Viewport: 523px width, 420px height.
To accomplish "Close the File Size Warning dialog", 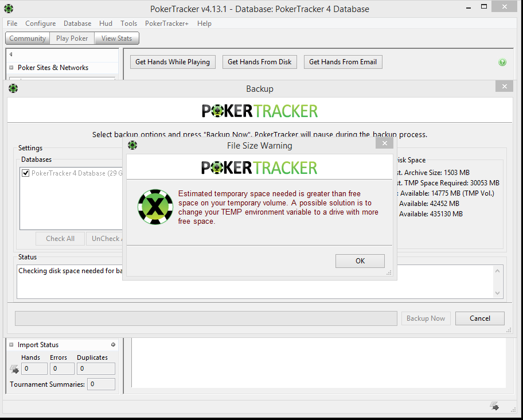I will pyautogui.click(x=384, y=143).
